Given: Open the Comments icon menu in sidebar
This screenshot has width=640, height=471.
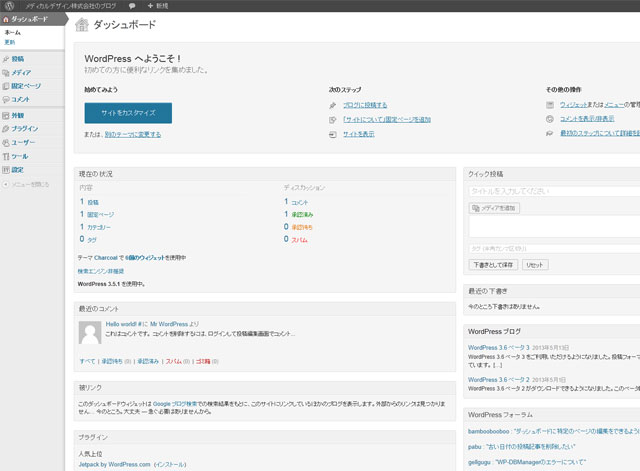Looking at the screenshot, I should click(x=6, y=100).
